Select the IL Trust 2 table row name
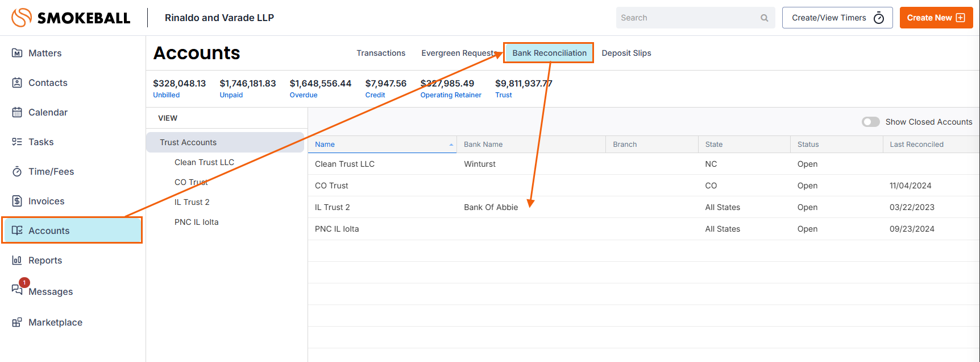 [x=333, y=207]
